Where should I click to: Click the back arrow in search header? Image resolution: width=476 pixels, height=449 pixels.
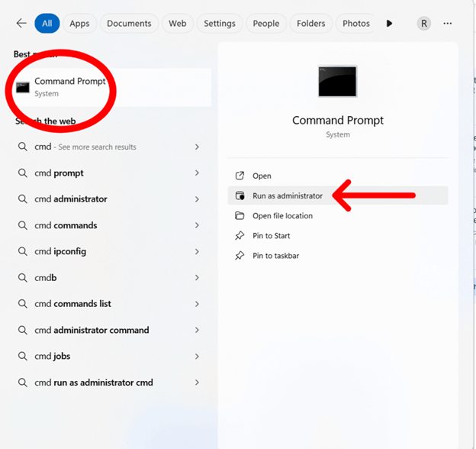[x=21, y=24]
